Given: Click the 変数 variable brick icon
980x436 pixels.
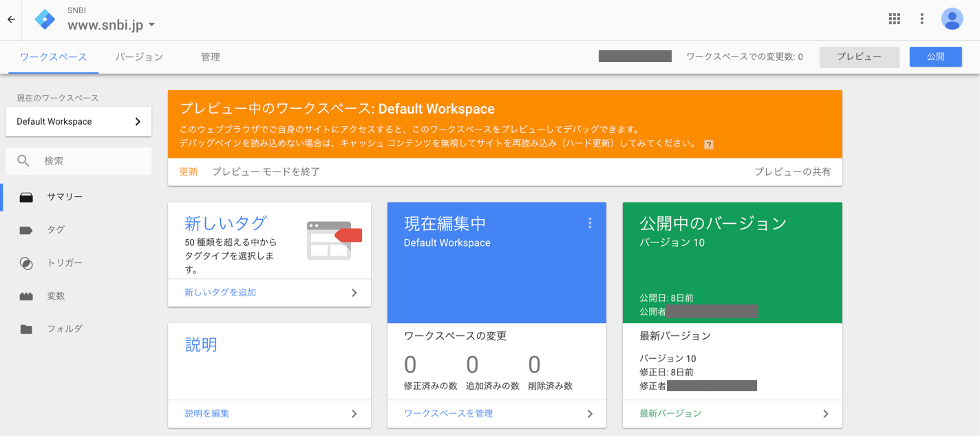Looking at the screenshot, I should [x=26, y=296].
